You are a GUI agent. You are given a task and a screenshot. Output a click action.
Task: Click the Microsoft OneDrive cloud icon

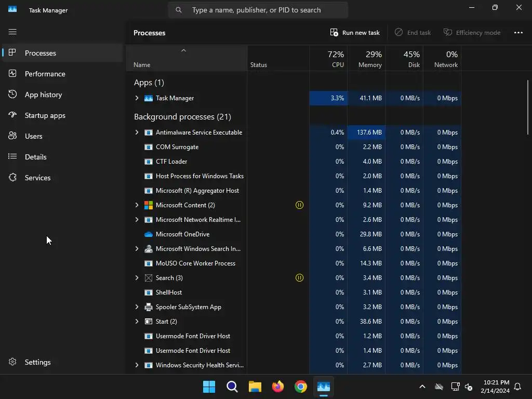(149, 234)
